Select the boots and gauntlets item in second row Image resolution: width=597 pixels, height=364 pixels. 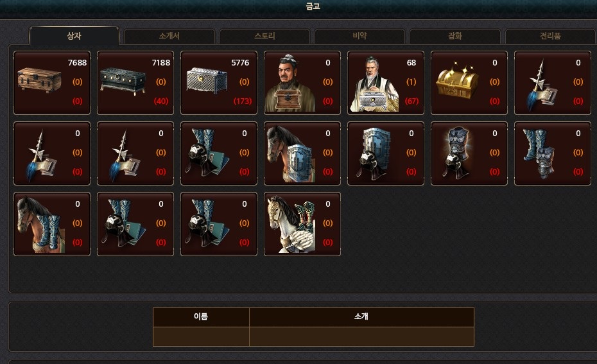[552, 153]
